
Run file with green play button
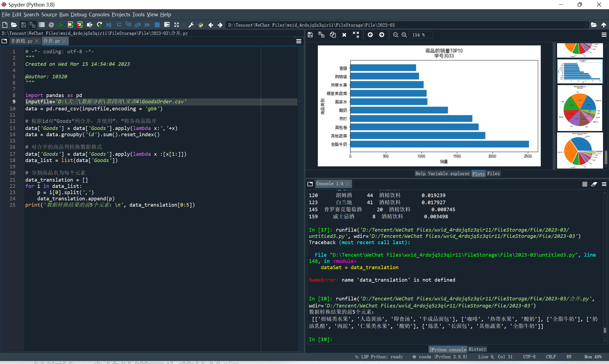pos(61,25)
